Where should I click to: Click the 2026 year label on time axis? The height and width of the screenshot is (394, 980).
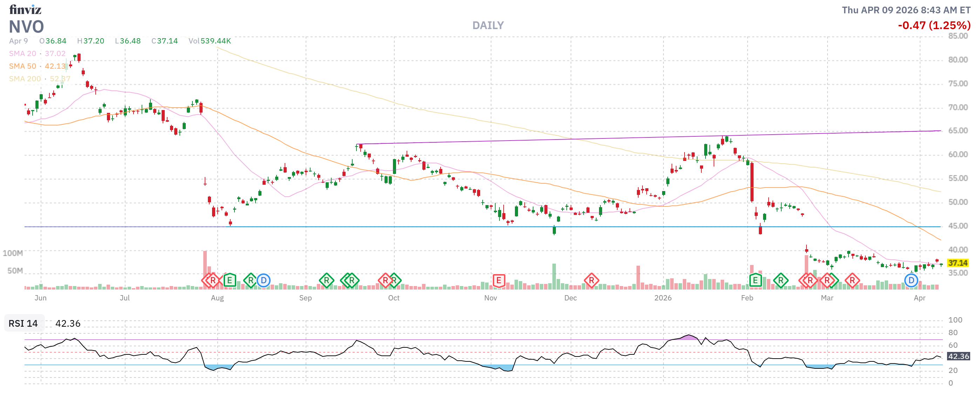click(663, 298)
